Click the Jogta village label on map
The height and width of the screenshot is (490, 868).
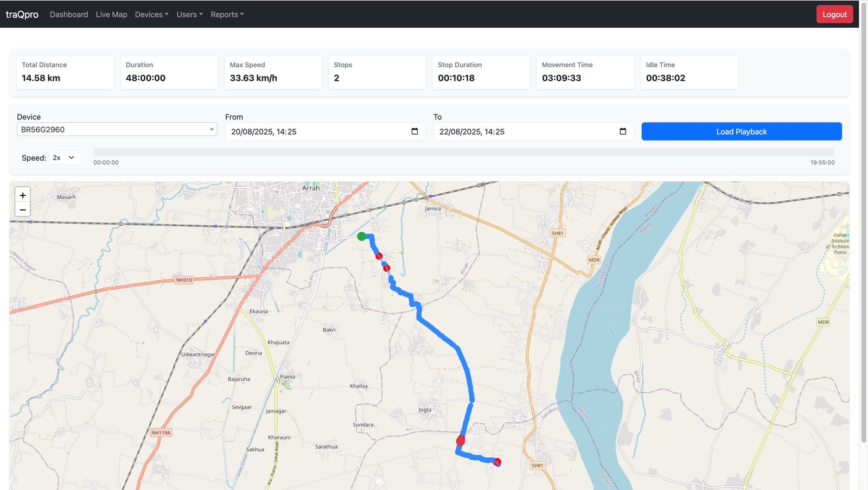425,410
